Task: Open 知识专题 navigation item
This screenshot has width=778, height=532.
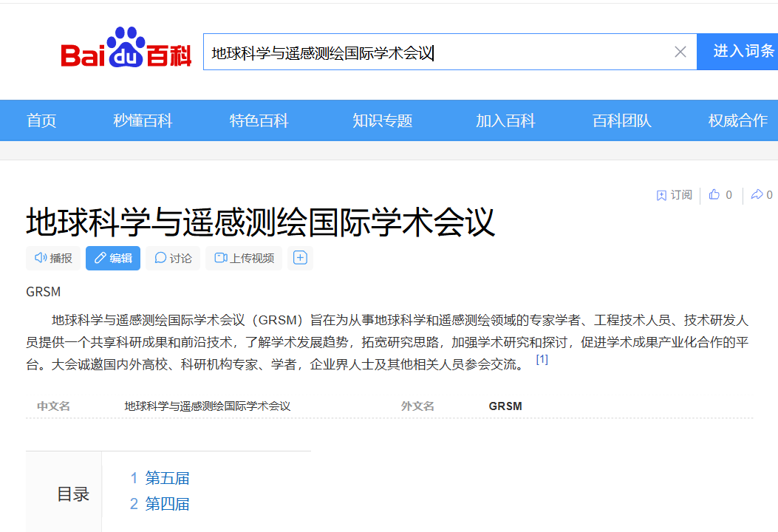Action: (382, 120)
